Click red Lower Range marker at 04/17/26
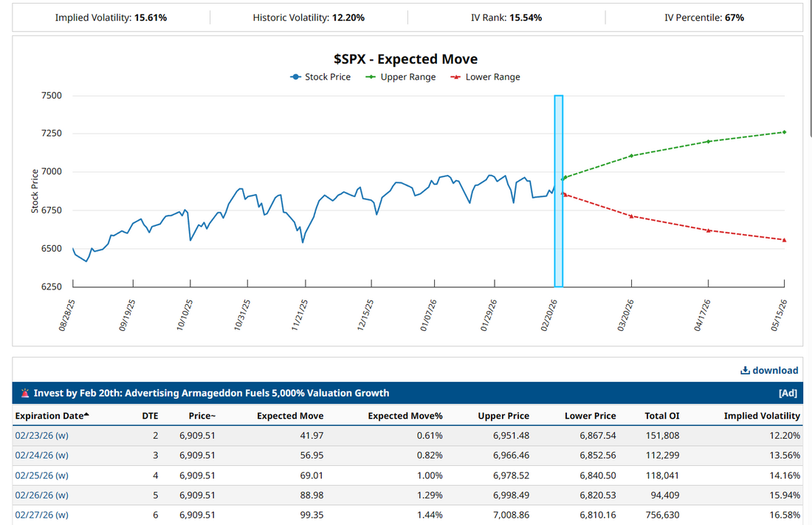Viewport: 812px width, 525px height. pyautogui.click(x=709, y=230)
